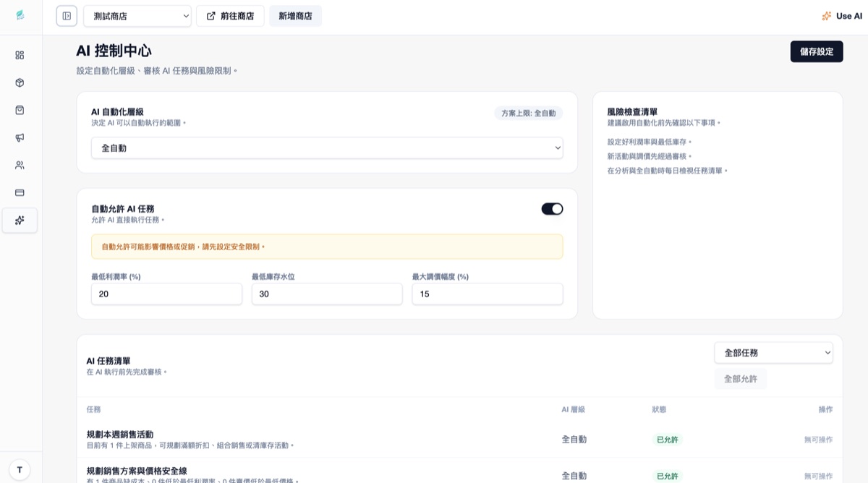Click the 已允許 status of 規劃本週銷售活動
868x483 pixels.
pyautogui.click(x=667, y=440)
